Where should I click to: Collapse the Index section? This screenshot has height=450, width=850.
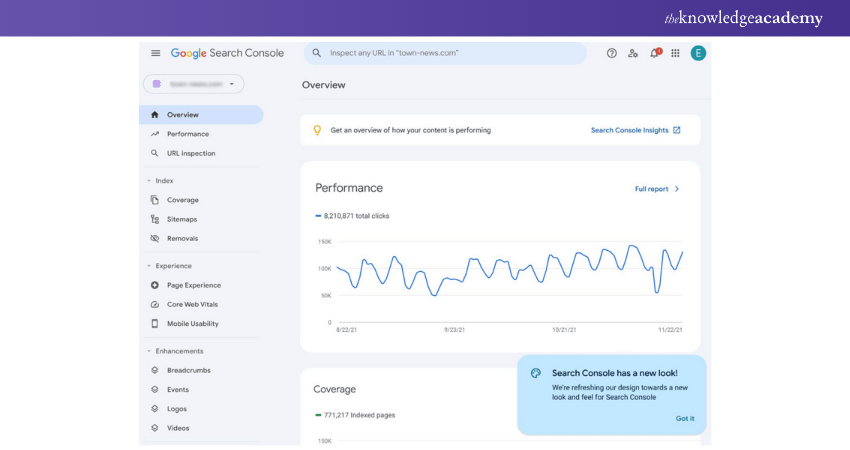[x=150, y=181]
